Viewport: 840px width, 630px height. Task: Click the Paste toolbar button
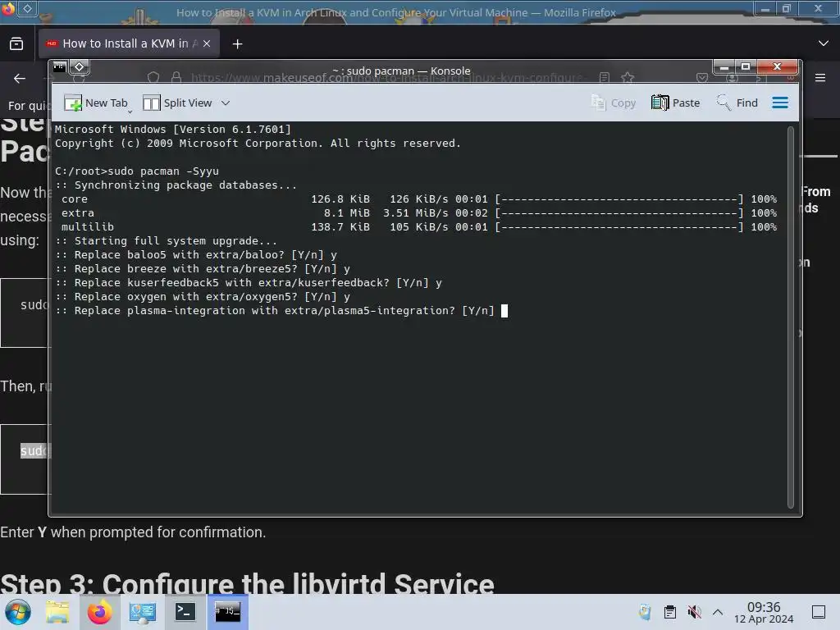[x=676, y=103]
